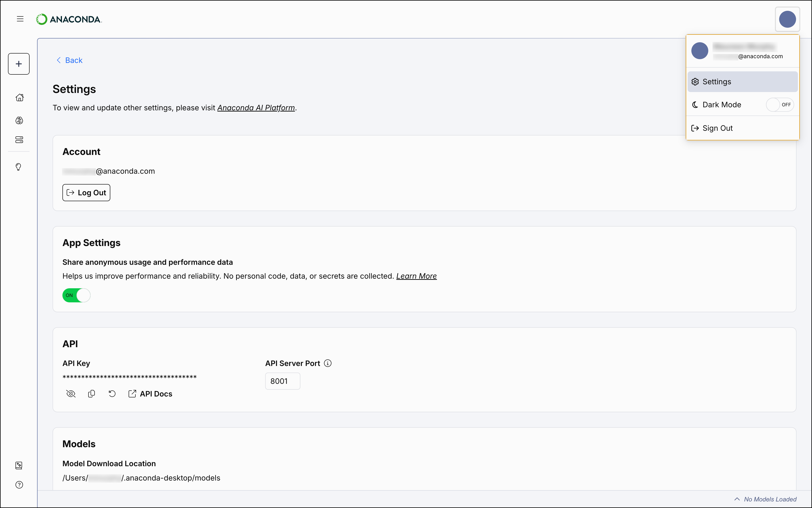Open the hamburger navigation menu

tap(20, 19)
